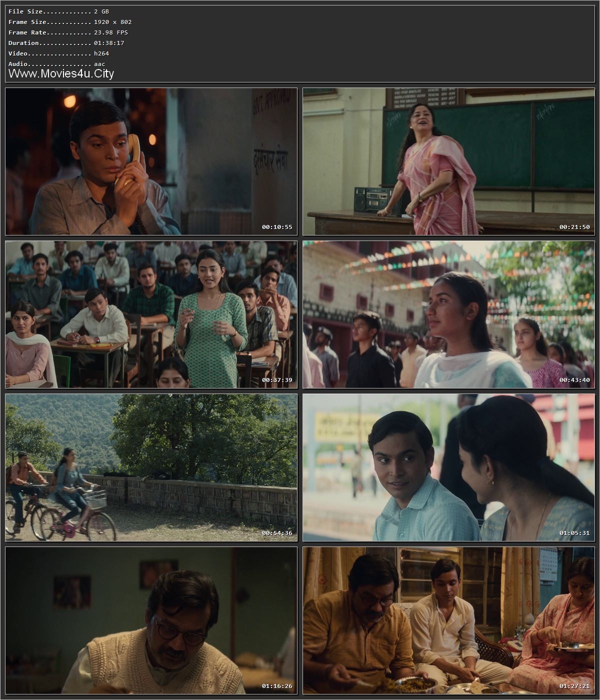This screenshot has height=700, width=600.
Task: Open the telephone scene thumbnail at 00:10:55
Action: [x=150, y=160]
